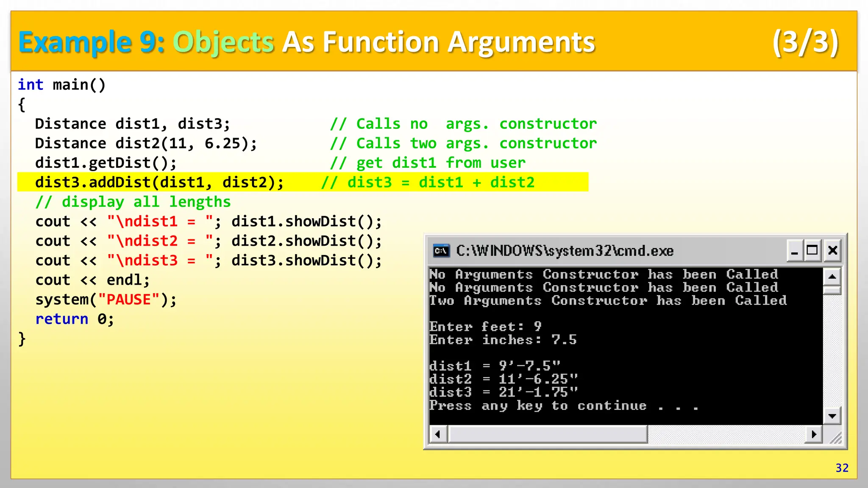
Task: Click the console line Enter inches: 7.5
Action: click(503, 340)
